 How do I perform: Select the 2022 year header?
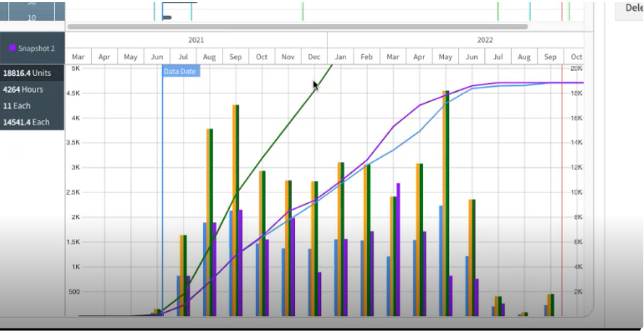pos(485,41)
